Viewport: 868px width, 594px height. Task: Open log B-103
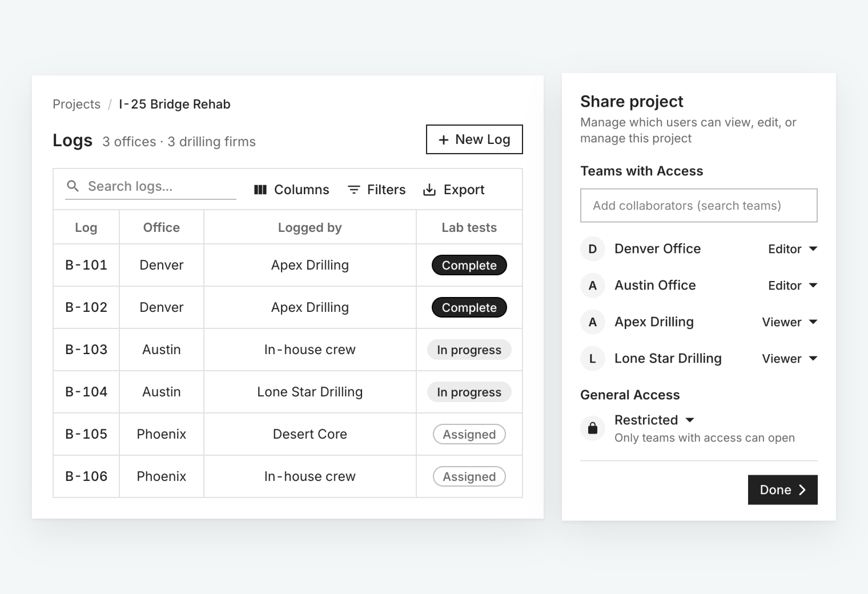(x=86, y=350)
